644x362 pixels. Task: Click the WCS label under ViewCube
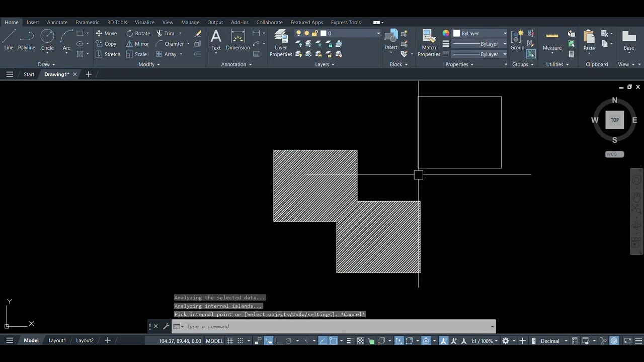[614, 154]
